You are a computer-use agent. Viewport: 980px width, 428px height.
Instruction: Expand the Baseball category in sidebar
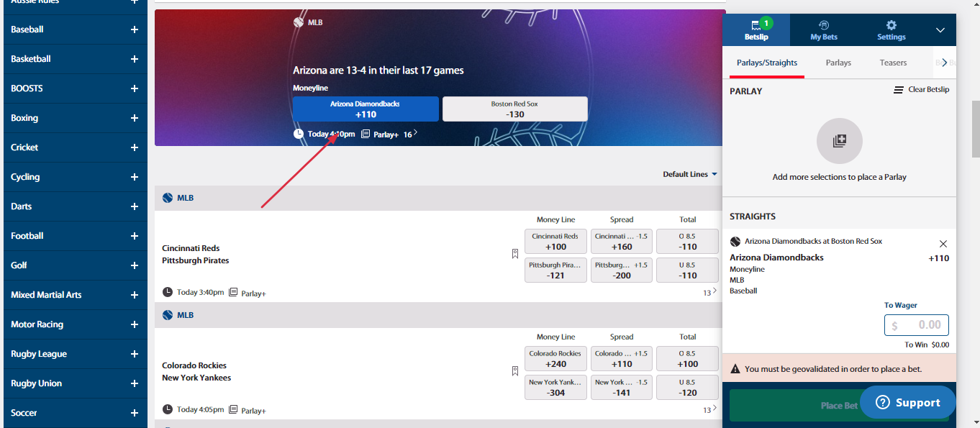134,29
